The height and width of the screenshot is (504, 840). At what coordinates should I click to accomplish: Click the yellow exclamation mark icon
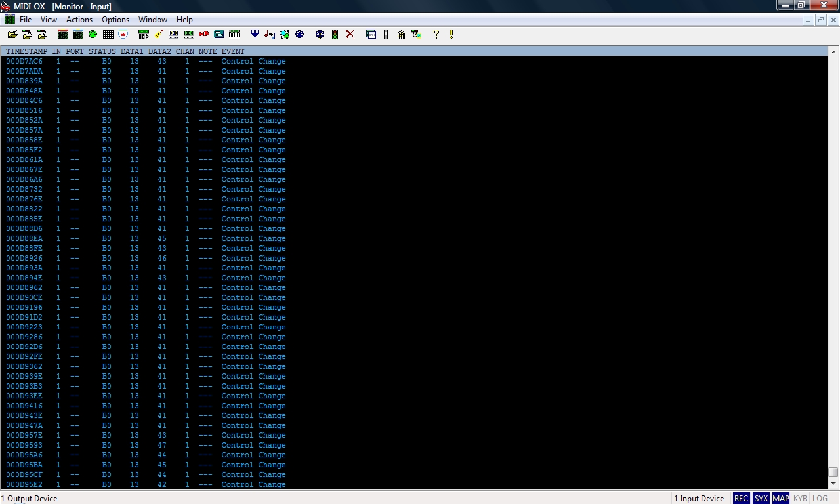[x=451, y=34]
